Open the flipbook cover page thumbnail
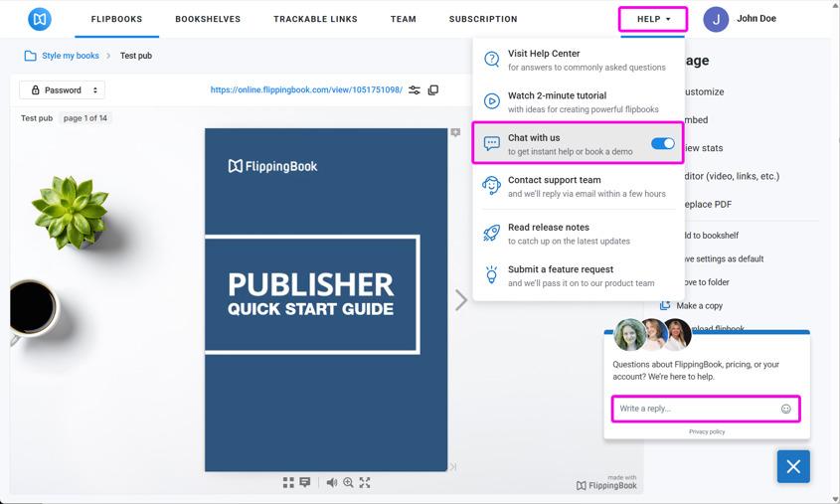This screenshot has width=840, height=504. click(326, 300)
